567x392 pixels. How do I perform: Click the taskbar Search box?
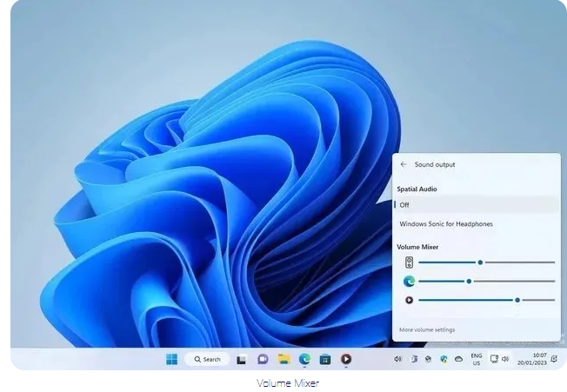click(207, 359)
